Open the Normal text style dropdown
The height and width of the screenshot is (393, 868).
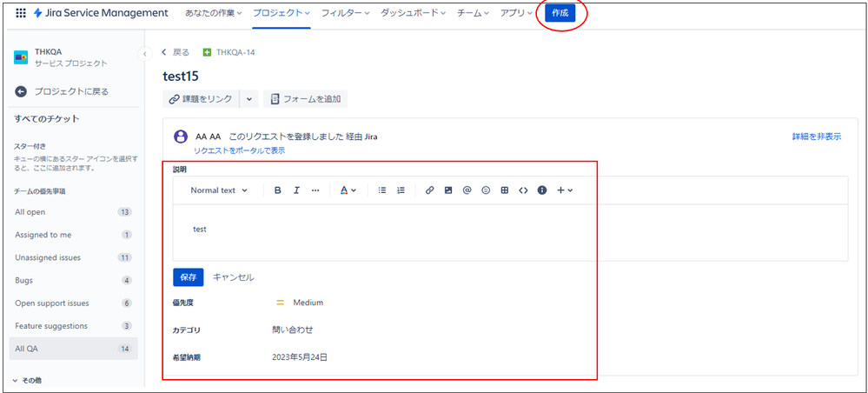coord(219,190)
